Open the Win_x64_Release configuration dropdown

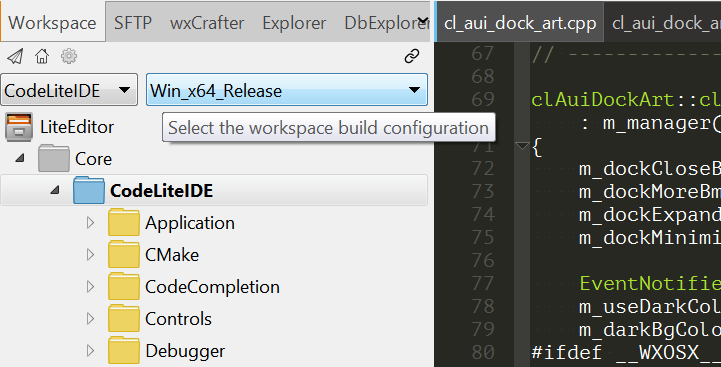[287, 90]
